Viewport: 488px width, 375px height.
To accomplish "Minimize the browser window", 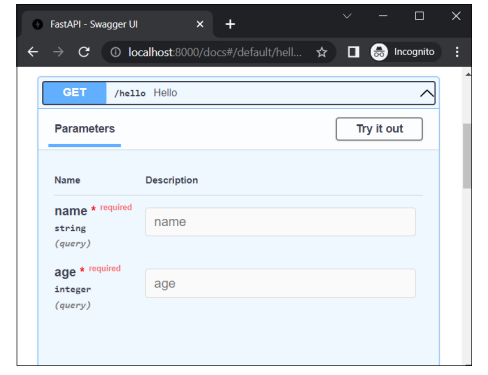I will (383, 16).
